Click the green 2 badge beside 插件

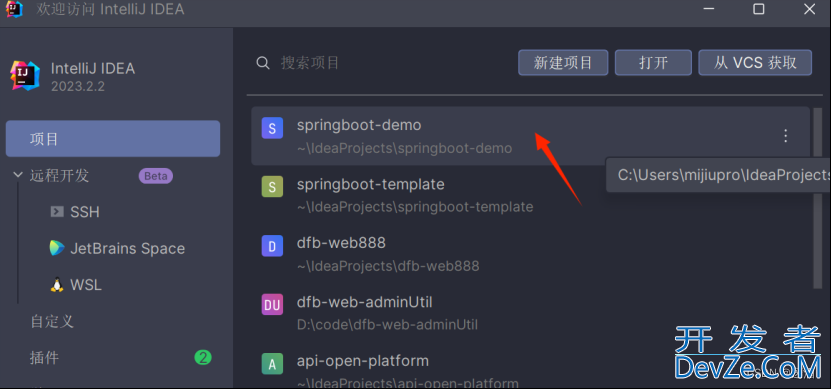click(x=203, y=358)
